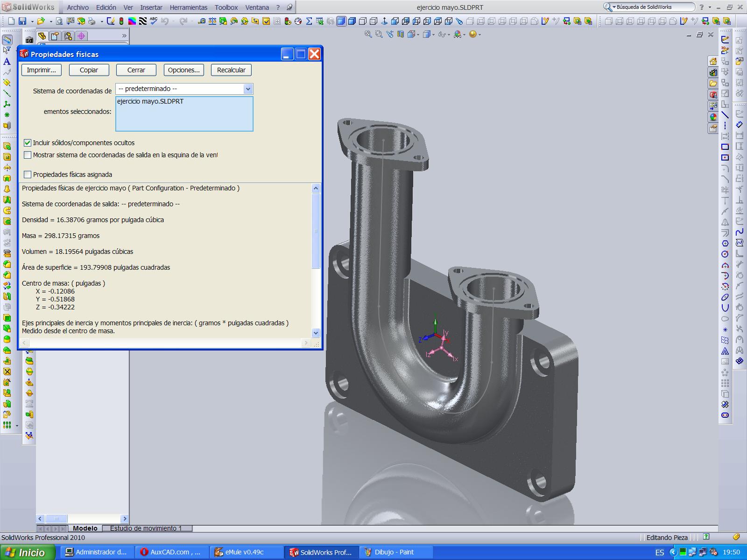Click the New document icon
747x560 pixels.
click(11, 21)
